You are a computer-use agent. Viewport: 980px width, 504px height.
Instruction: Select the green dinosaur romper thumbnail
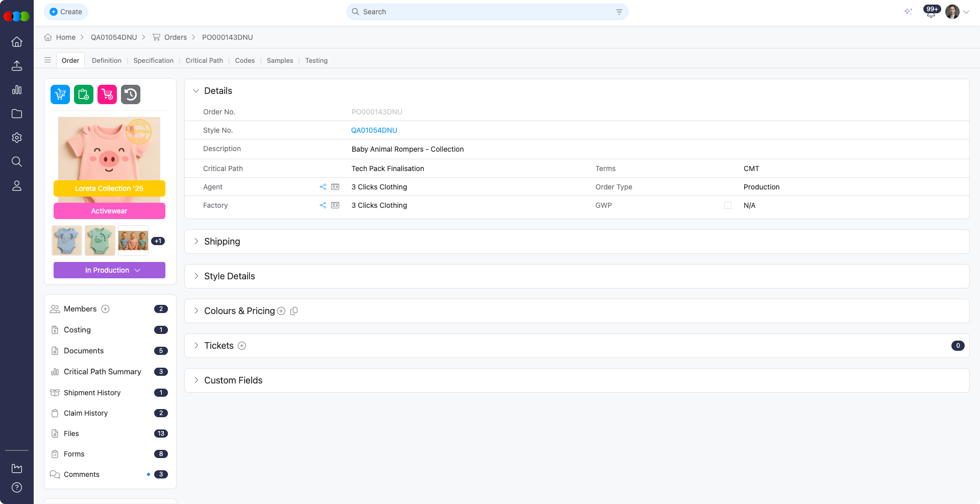click(x=100, y=241)
